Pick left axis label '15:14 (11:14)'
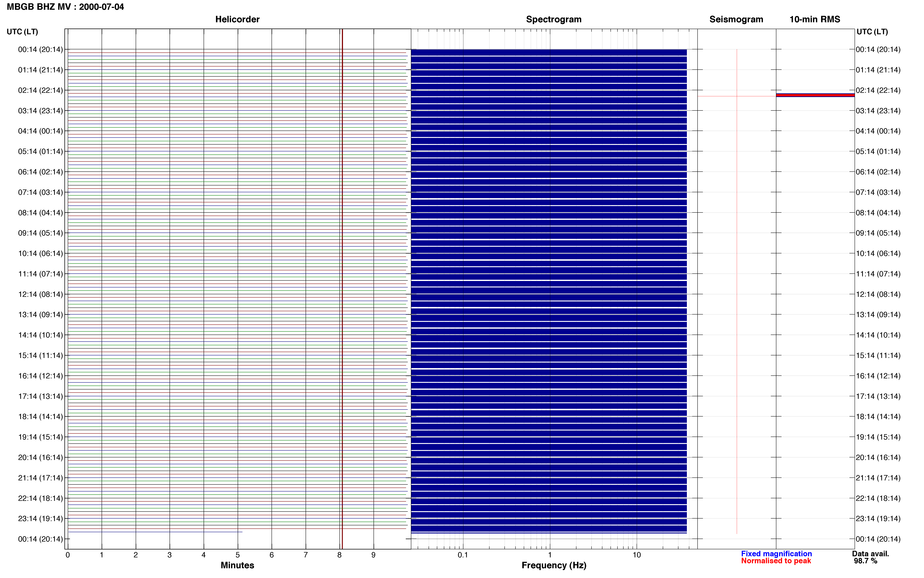 tap(41, 356)
